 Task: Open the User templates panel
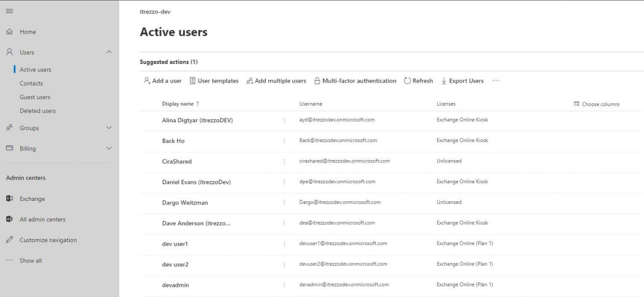pyautogui.click(x=214, y=81)
